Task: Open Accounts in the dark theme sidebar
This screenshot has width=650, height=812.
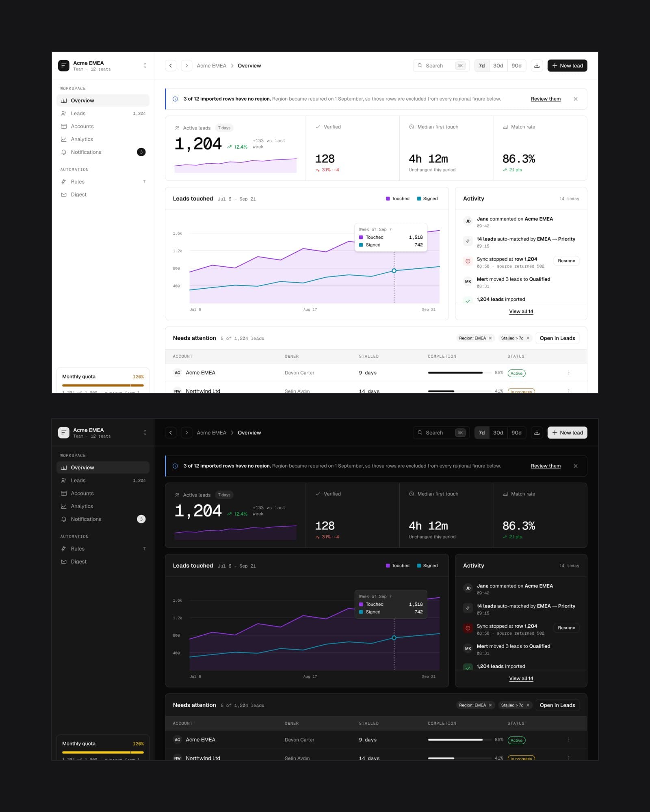Action: pyautogui.click(x=103, y=493)
